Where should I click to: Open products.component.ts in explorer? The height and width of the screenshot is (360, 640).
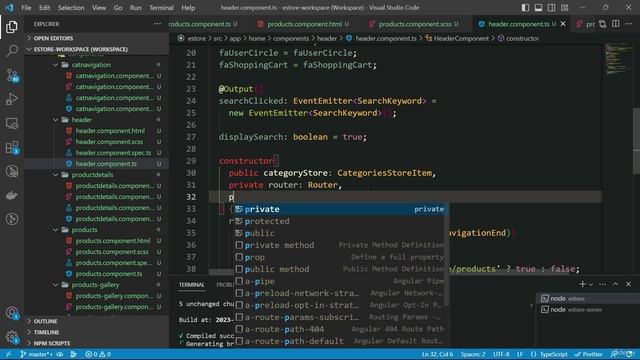point(109,274)
